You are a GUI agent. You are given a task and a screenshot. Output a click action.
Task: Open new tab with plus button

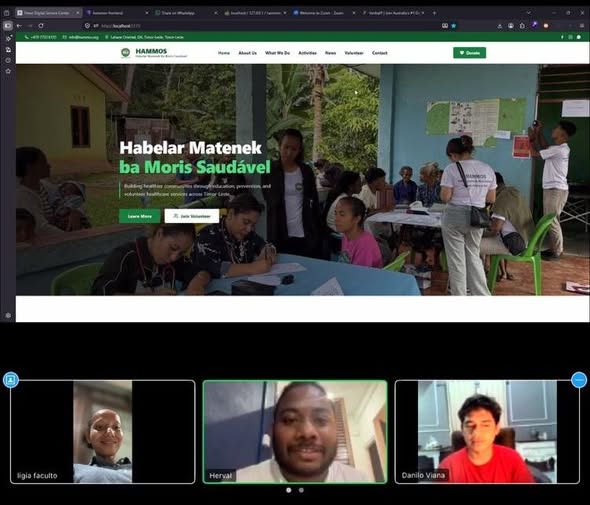(x=434, y=13)
